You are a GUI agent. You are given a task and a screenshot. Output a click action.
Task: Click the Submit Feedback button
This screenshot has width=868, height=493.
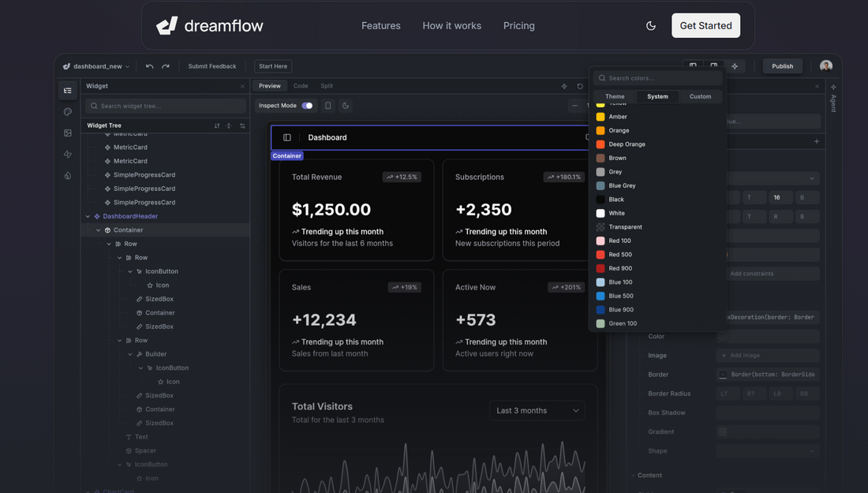pyautogui.click(x=212, y=66)
